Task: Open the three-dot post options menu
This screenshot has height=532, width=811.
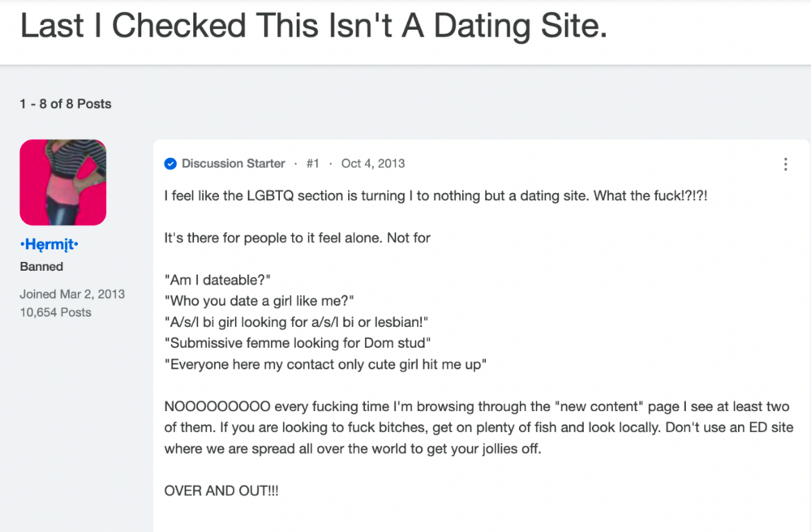Action: (x=785, y=165)
